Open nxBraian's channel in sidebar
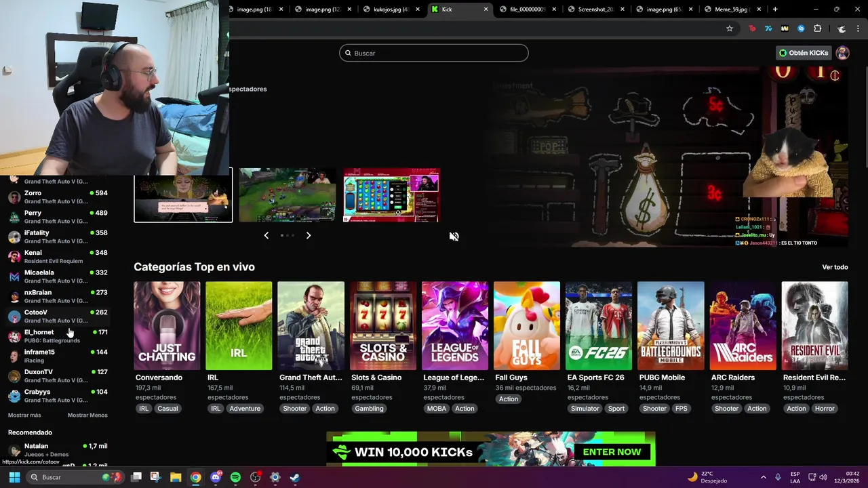The image size is (868, 488). [58, 296]
